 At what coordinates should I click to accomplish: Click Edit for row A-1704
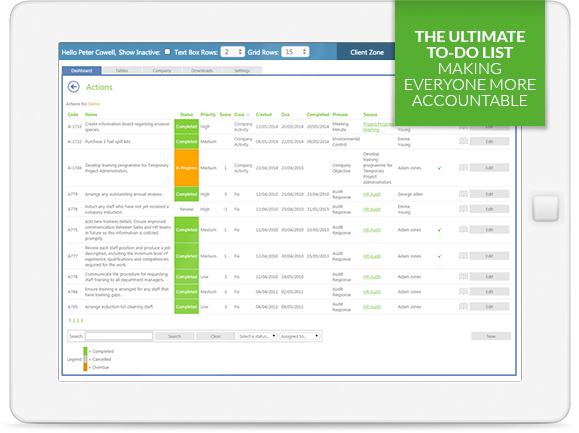point(489,168)
